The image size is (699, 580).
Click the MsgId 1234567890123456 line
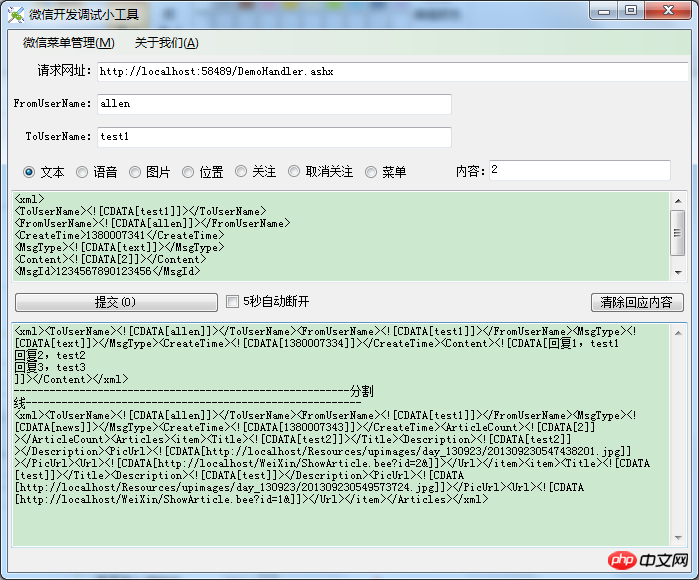pos(107,271)
